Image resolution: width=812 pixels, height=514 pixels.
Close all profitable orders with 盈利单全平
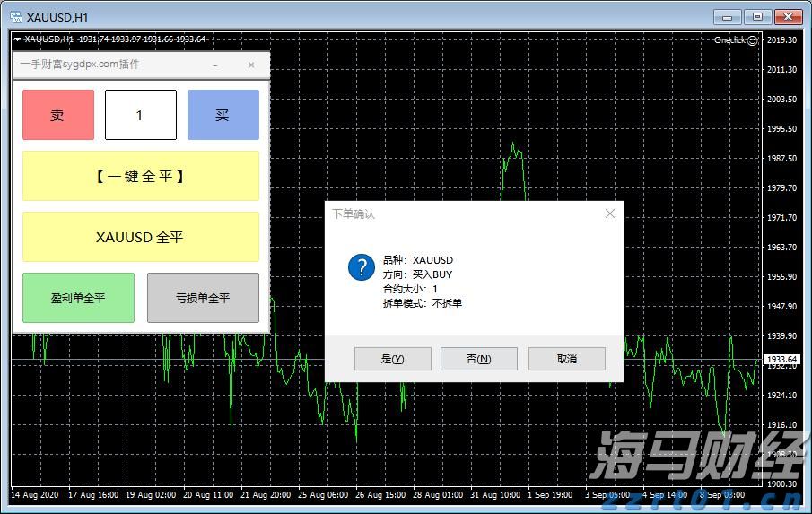point(78,298)
